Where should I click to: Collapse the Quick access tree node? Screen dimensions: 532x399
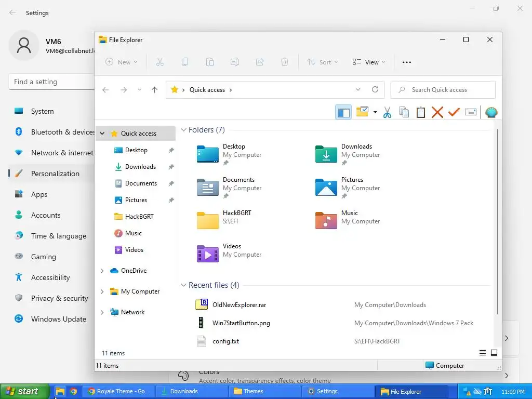tap(102, 134)
